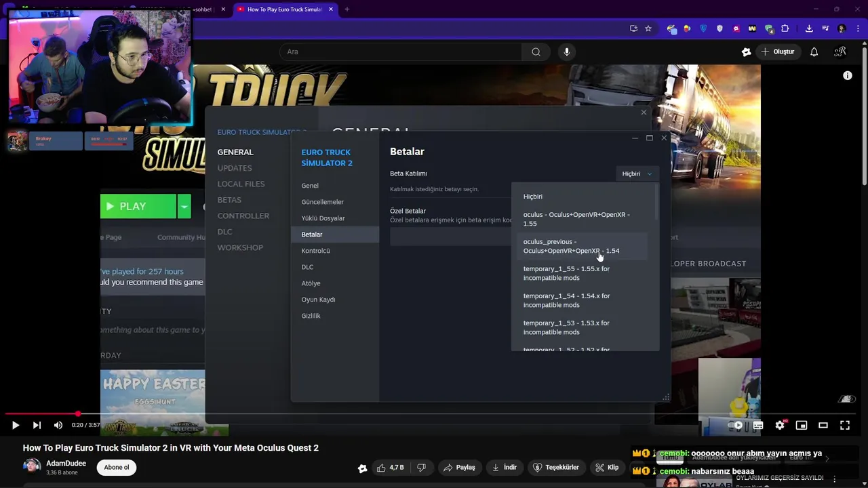Screen dimensions: 868x488
Task: Open the Chrome three-dot menu
Action: 857,28
